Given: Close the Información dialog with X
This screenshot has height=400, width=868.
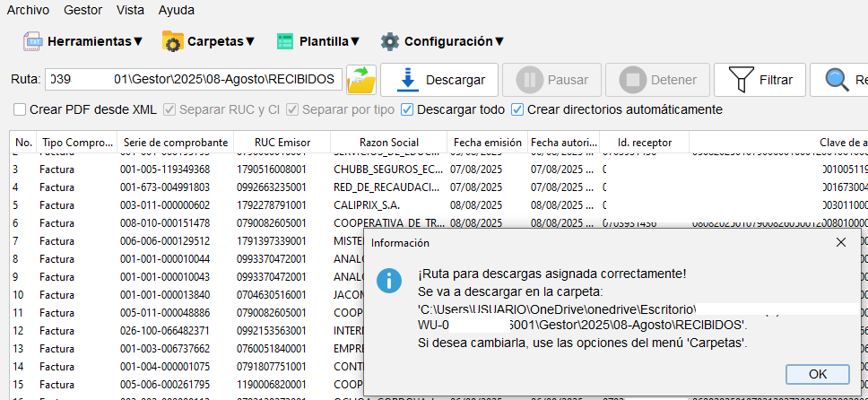Looking at the screenshot, I should (841, 242).
